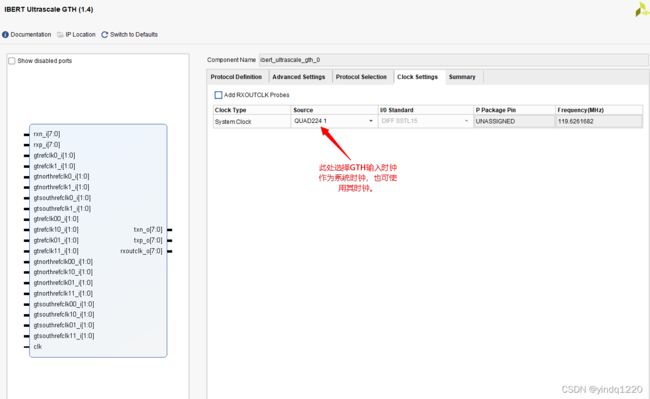Select port gtrefclk00_i[1:0]
The image size is (650, 399).
56,219
